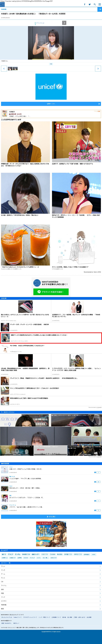Click the MANTAN WEB logo
This screenshot has height=644, width=102.
point(2,4)
